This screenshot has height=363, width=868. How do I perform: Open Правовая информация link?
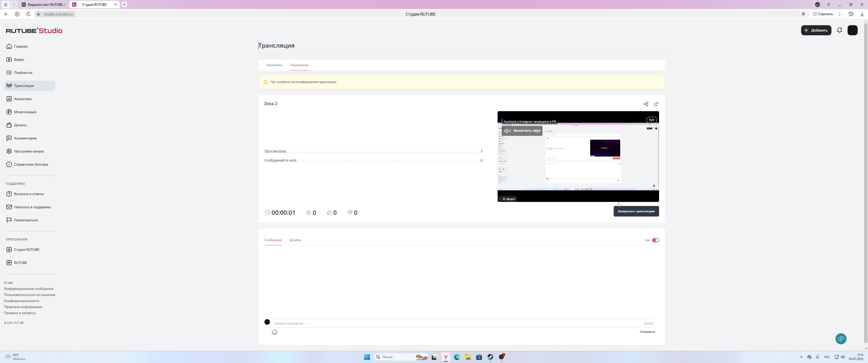(x=23, y=307)
